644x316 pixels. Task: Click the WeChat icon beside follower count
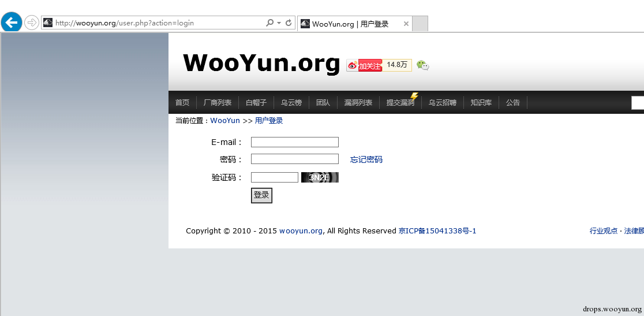click(x=422, y=65)
